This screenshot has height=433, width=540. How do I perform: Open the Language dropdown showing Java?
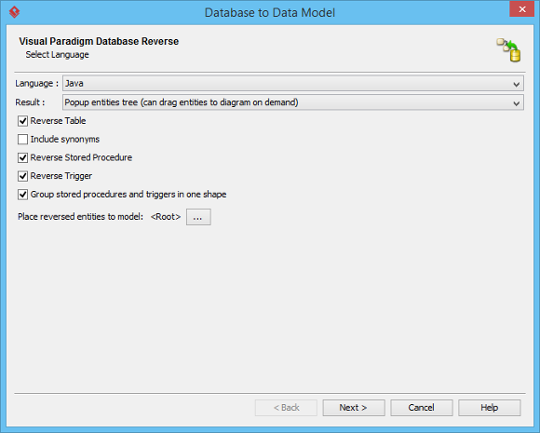(x=293, y=83)
